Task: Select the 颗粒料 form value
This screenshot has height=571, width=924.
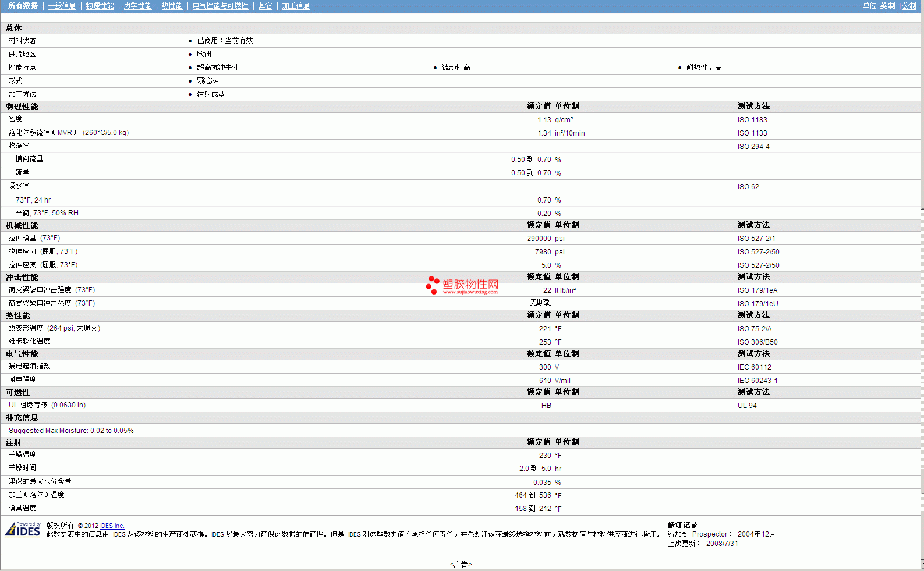Action: (x=207, y=81)
